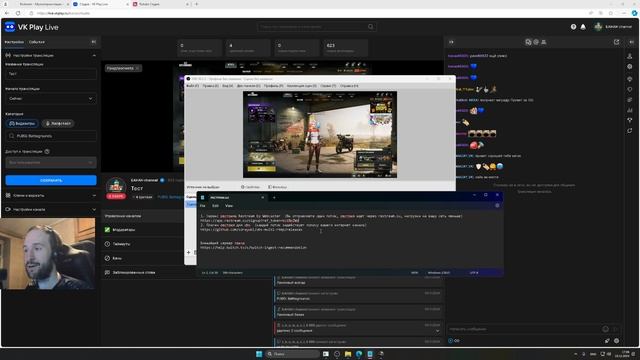This screenshot has height=360, width=640.
Task: Switch to the Настройки tab
Action: pyautogui.click(x=14, y=42)
